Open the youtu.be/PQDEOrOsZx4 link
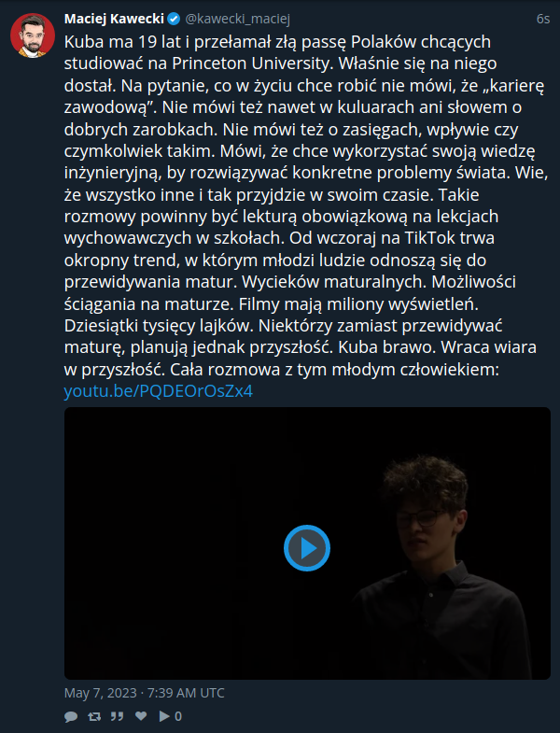The height and width of the screenshot is (733, 560). 159,391
